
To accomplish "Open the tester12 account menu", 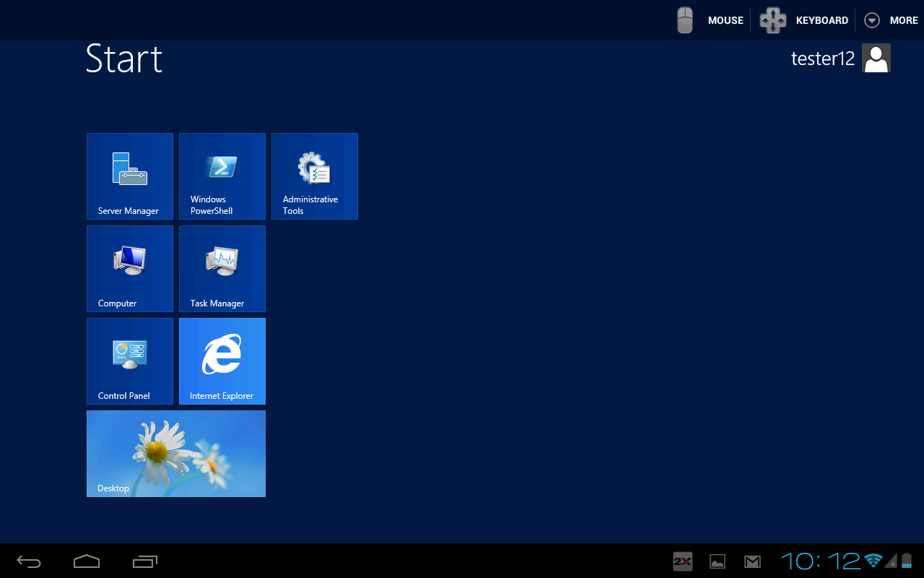I will click(876, 57).
